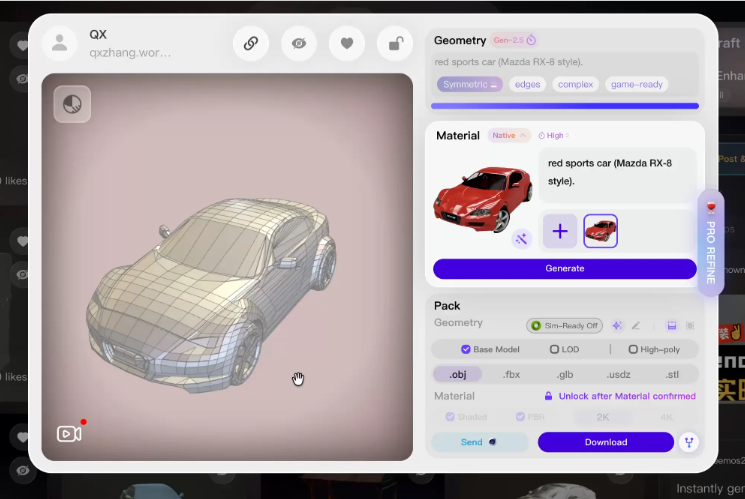Click the unlock padlock icon
Viewport: 745px width, 499px height.
point(395,43)
